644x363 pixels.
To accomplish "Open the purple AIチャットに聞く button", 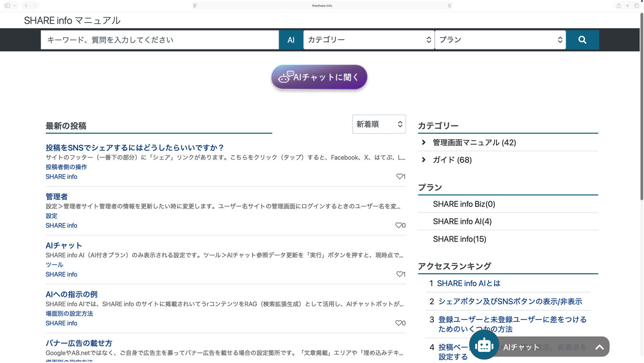I will (x=319, y=77).
